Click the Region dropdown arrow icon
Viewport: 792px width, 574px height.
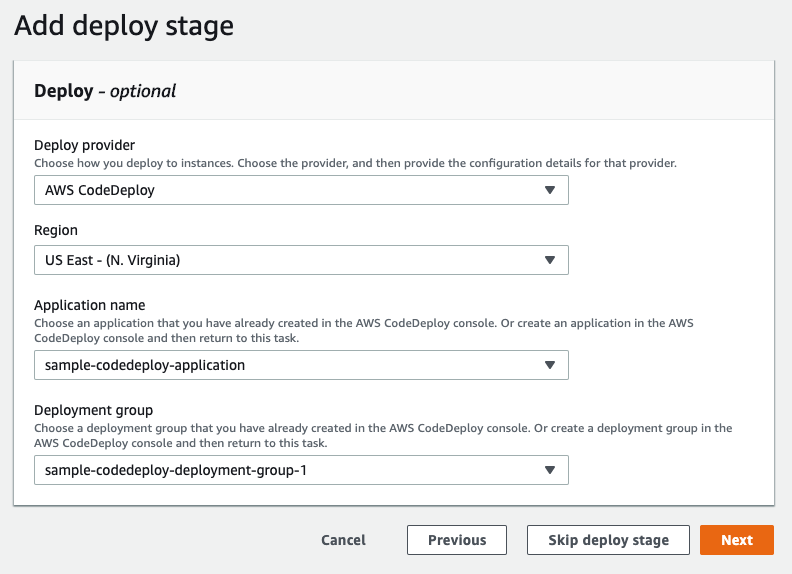click(x=549, y=260)
